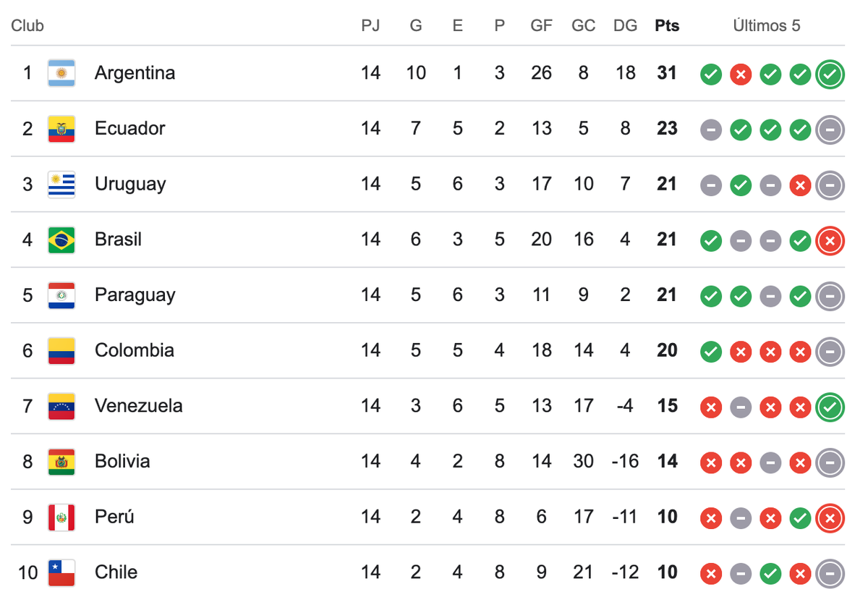Open the Colombia team name link
The width and height of the screenshot is (868, 613).
tap(135, 350)
